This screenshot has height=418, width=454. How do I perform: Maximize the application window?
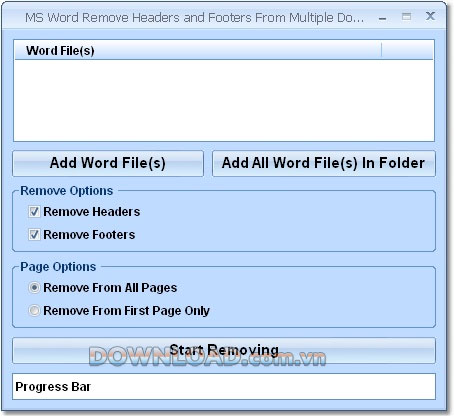[406, 17]
